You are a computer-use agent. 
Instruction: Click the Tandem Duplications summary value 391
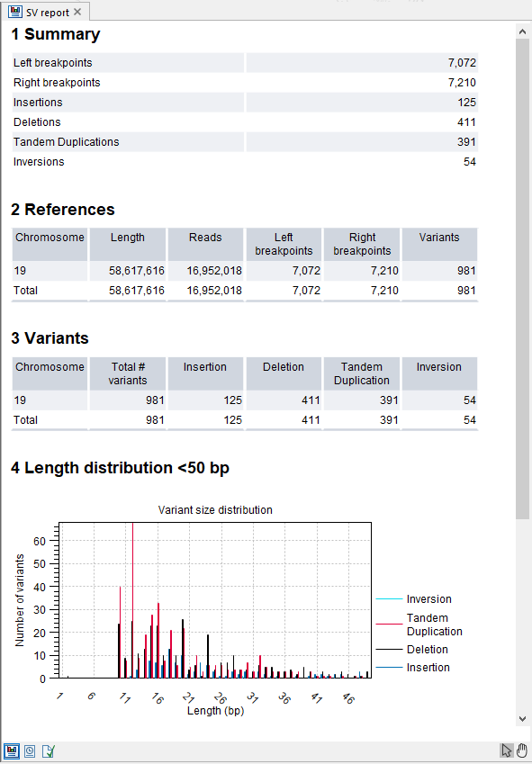coord(466,142)
